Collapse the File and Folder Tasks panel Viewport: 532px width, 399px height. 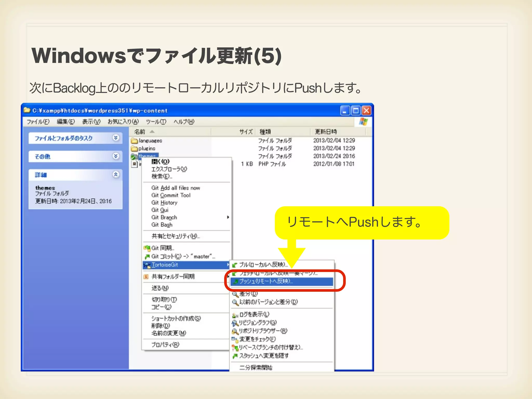point(116,138)
